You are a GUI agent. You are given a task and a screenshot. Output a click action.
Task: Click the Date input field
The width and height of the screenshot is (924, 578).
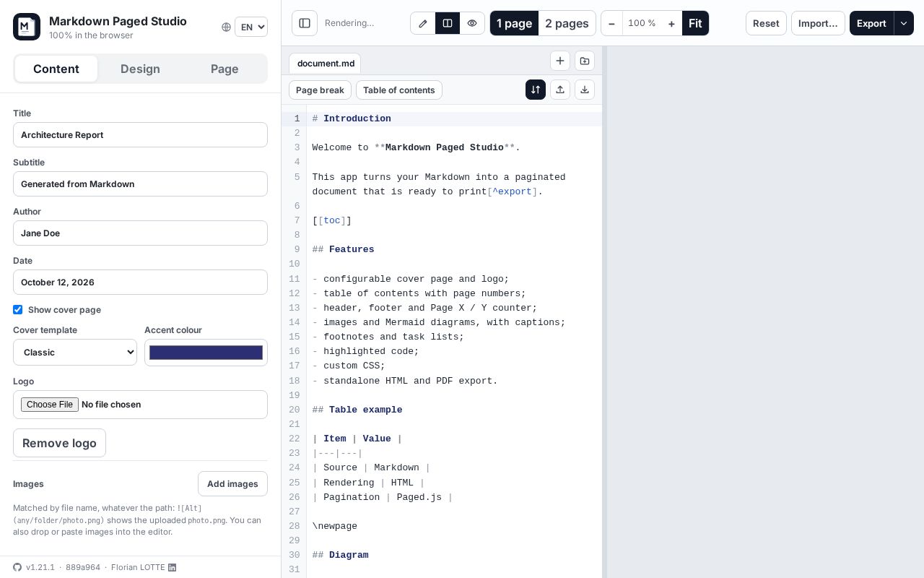[x=140, y=282]
